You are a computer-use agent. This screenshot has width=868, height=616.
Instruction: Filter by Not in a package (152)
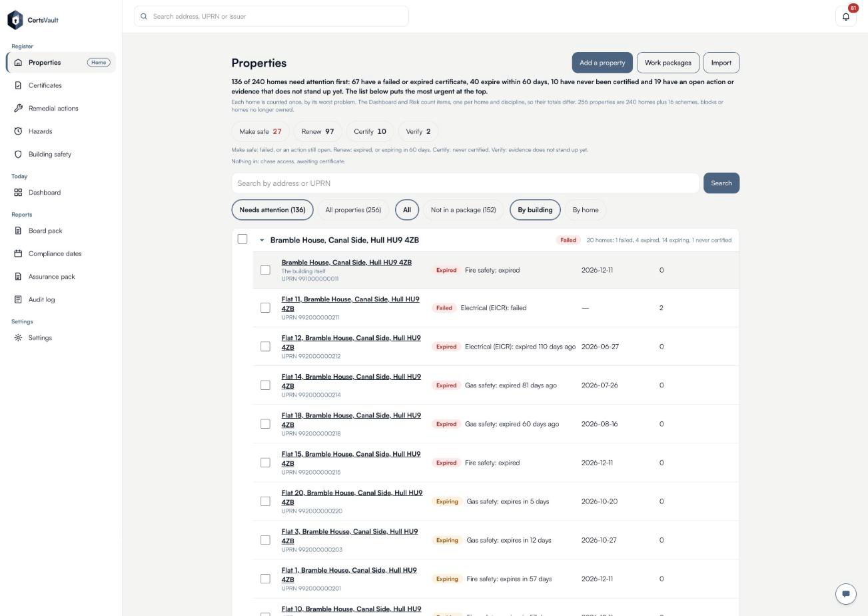(463, 210)
